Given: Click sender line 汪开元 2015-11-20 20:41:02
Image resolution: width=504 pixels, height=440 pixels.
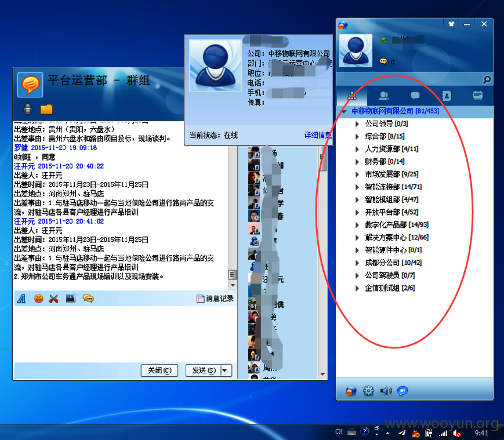Looking at the screenshot, I should click(59, 221).
